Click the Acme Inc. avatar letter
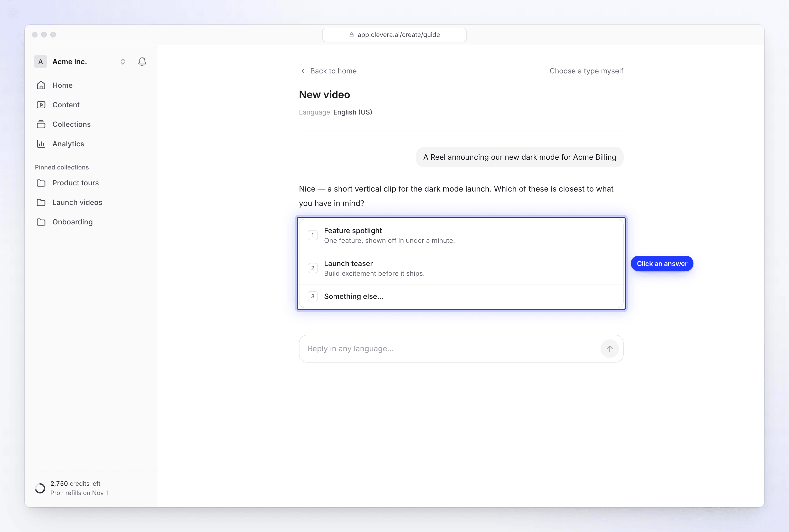Screen dimensions: 789x532 [40, 61]
